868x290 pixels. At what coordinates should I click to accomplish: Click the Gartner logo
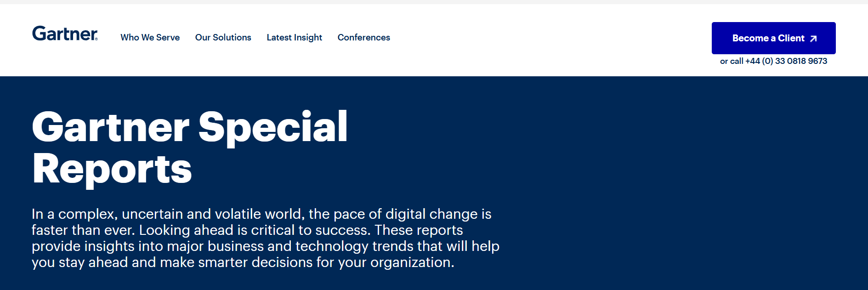(64, 34)
